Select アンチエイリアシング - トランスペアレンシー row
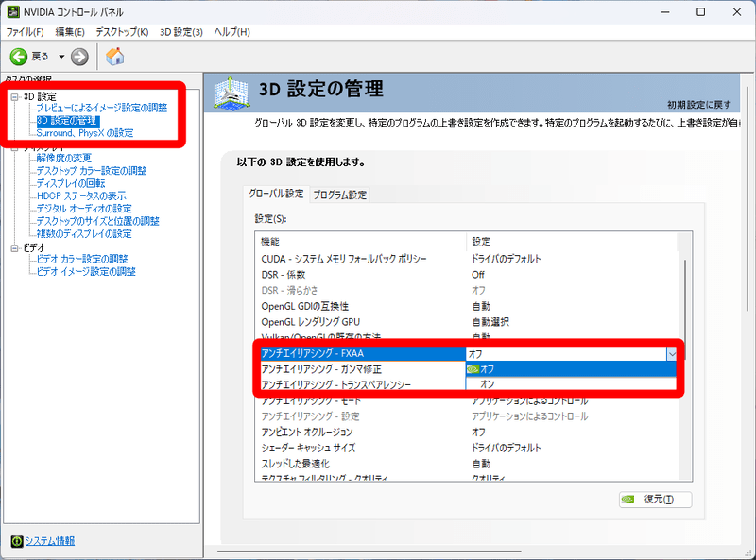The width and height of the screenshot is (756, 560). coord(363,384)
